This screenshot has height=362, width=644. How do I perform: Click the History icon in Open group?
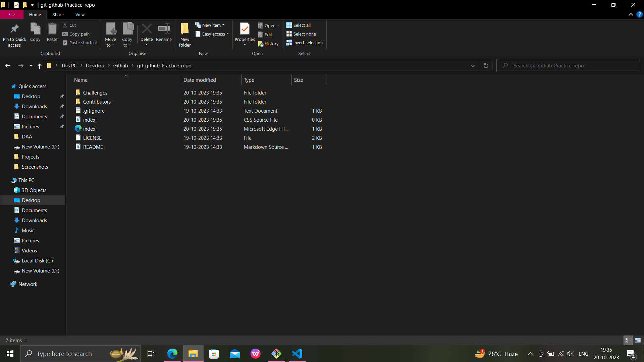(268, 44)
